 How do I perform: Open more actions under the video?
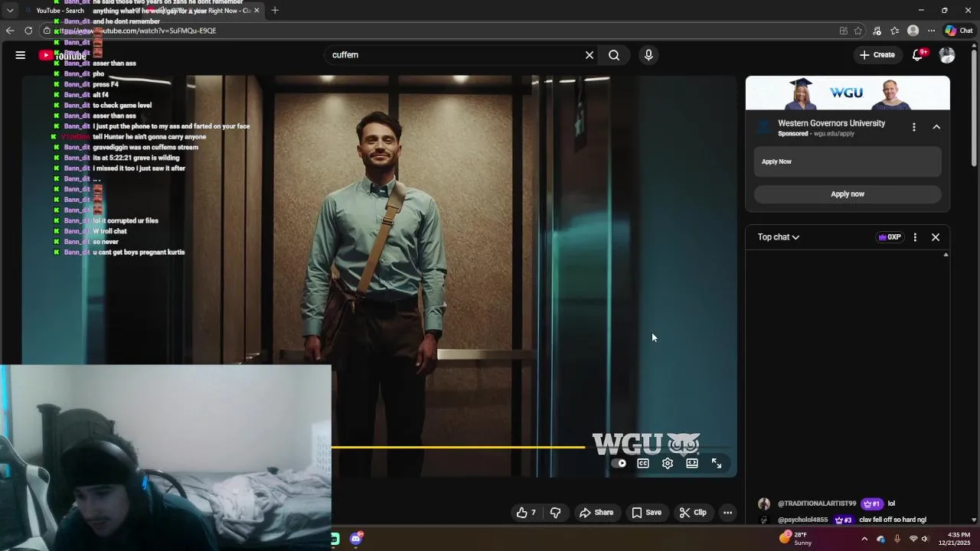pyautogui.click(x=728, y=513)
